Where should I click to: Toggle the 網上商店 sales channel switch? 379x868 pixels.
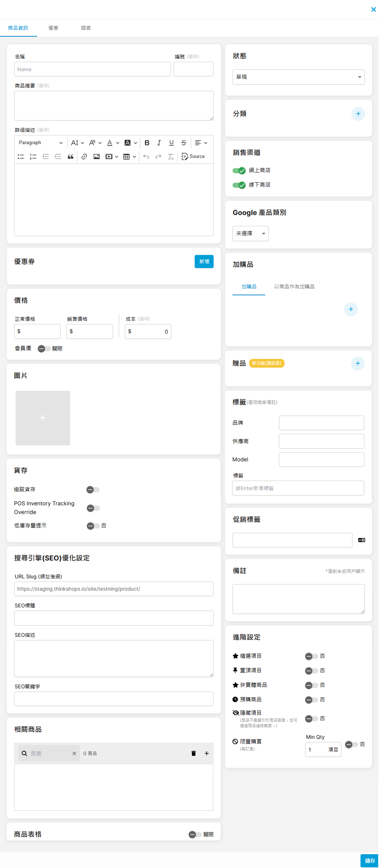click(x=239, y=171)
